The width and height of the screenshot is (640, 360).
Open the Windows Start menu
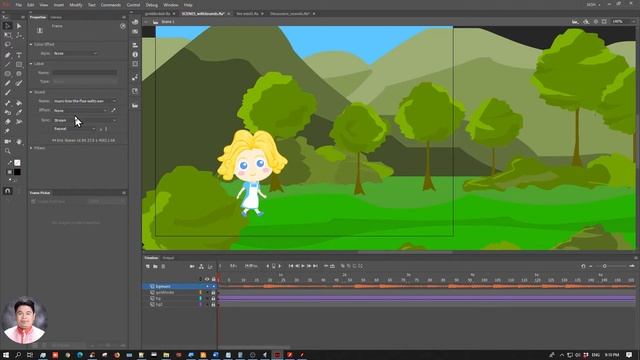pyautogui.click(x=6, y=355)
